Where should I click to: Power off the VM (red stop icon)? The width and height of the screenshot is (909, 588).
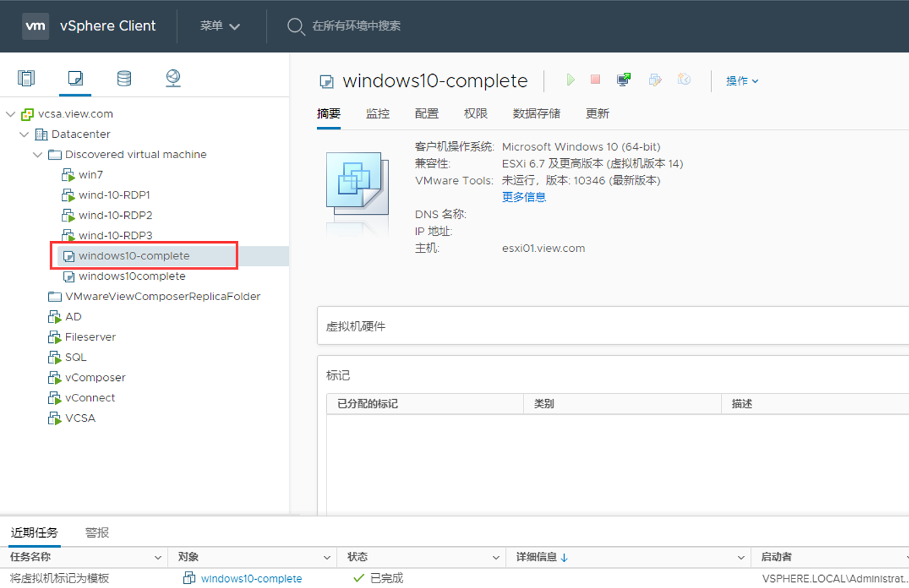pyautogui.click(x=595, y=79)
